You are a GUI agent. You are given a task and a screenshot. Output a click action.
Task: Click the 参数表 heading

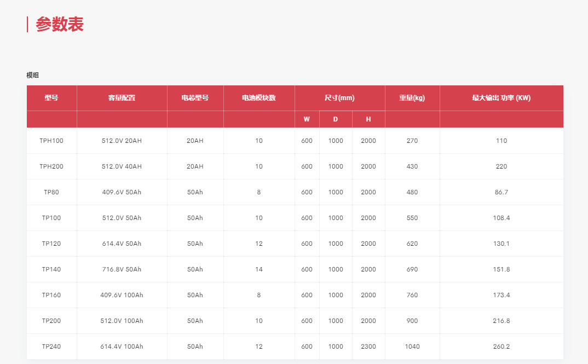pyautogui.click(x=60, y=25)
